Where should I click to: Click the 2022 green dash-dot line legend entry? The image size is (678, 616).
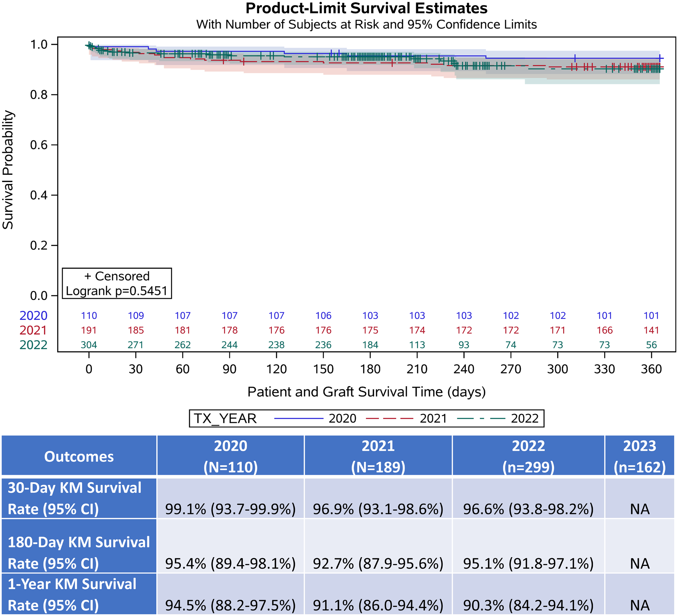(498, 419)
